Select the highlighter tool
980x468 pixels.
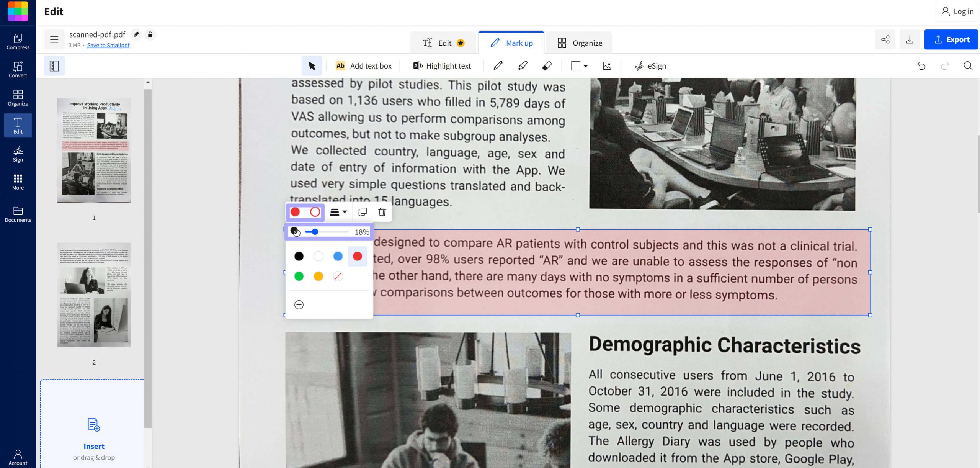(x=522, y=66)
